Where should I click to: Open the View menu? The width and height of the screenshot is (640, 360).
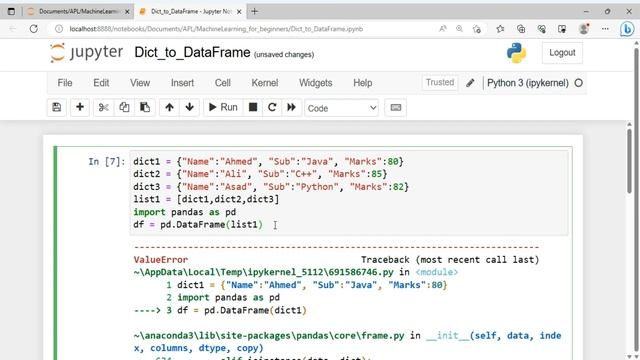(140, 83)
